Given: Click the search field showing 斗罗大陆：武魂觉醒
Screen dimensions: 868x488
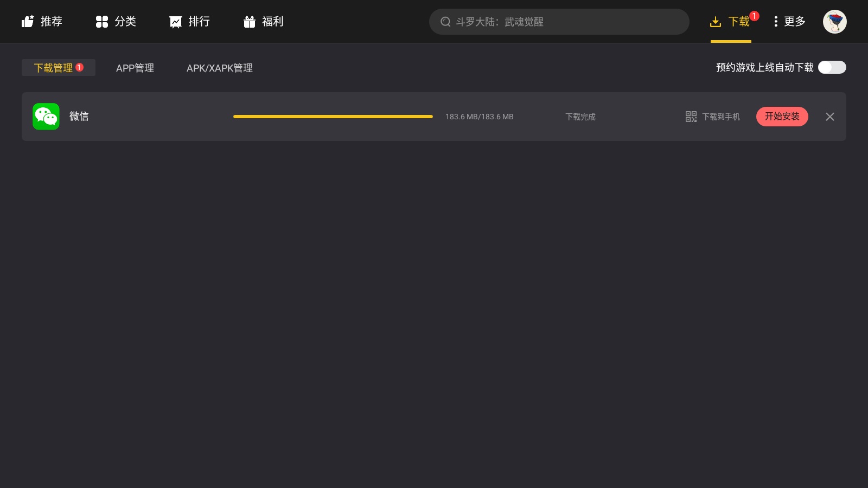Looking at the screenshot, I should click(564, 22).
